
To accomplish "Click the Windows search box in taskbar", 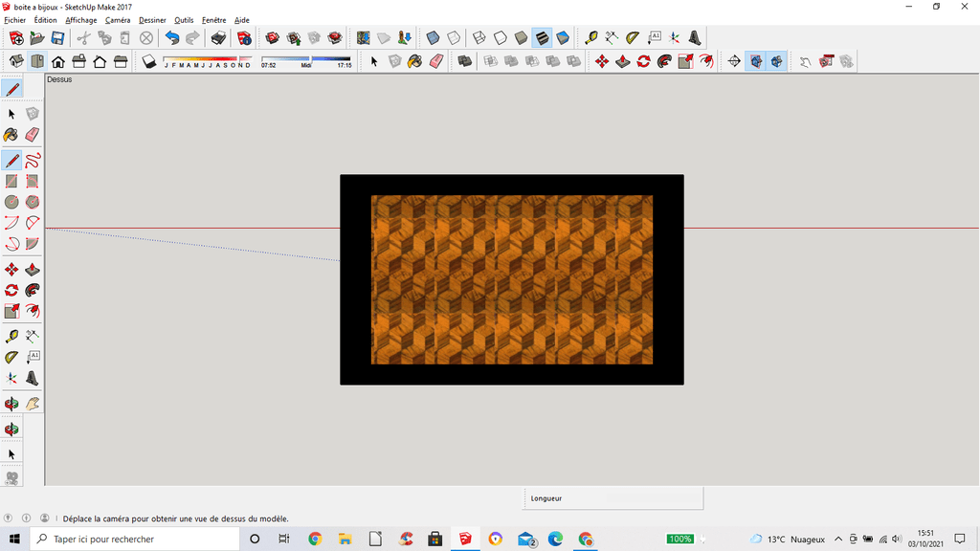I will pos(134,540).
